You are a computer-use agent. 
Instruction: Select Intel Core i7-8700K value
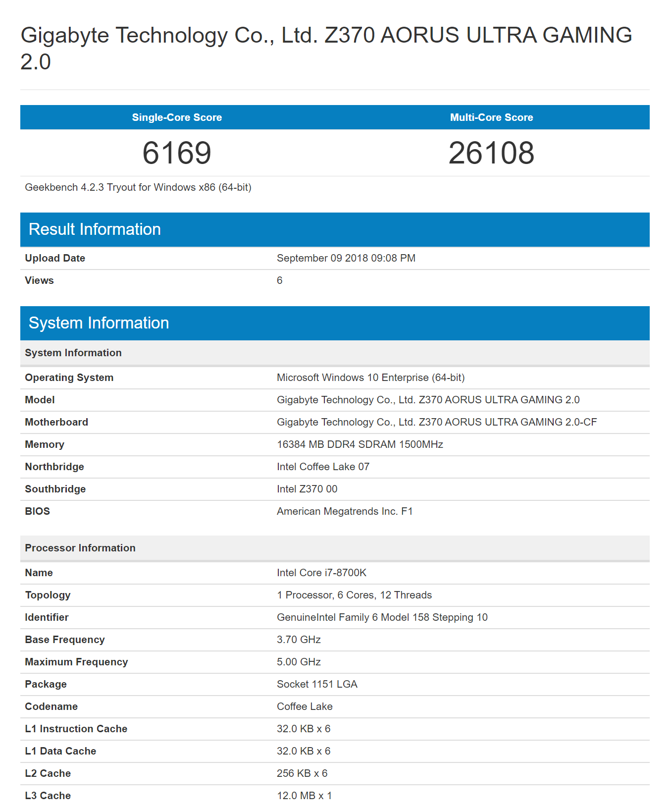322,573
